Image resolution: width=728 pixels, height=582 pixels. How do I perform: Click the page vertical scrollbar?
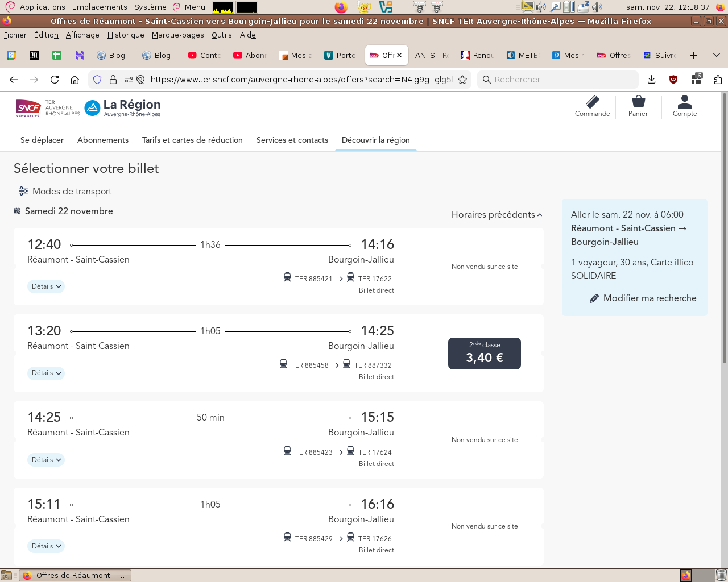pos(724,227)
